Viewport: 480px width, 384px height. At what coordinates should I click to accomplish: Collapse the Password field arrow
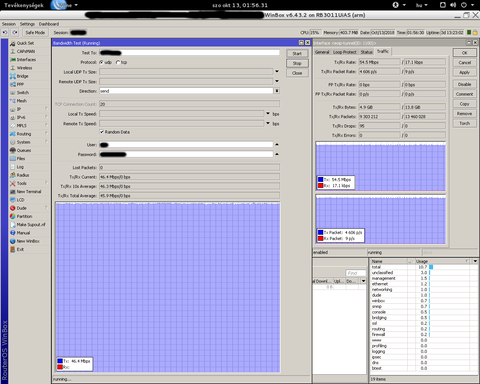pos(277,154)
